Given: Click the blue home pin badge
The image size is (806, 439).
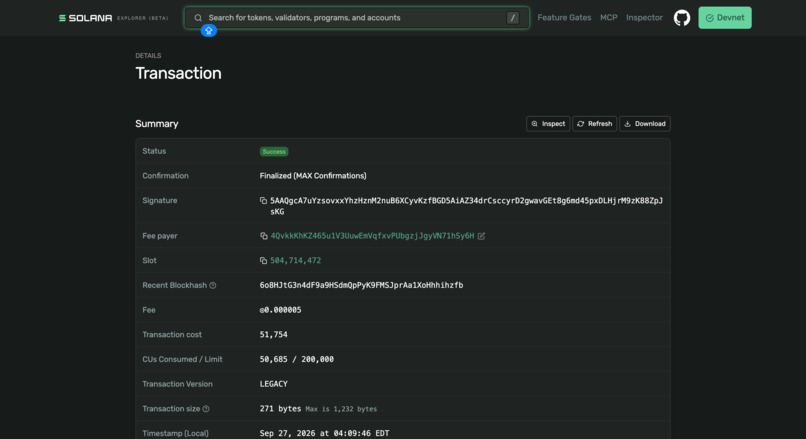Looking at the screenshot, I should (x=209, y=31).
